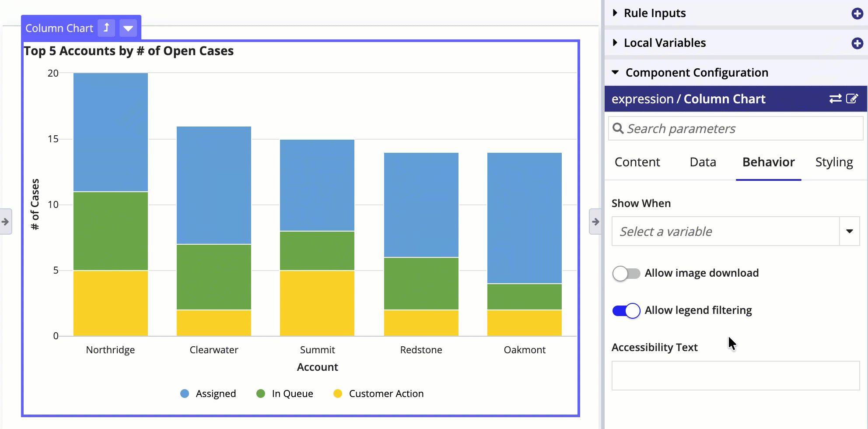Click the chart title Top 5 Accounts
The height and width of the screenshot is (429, 868).
tap(129, 51)
